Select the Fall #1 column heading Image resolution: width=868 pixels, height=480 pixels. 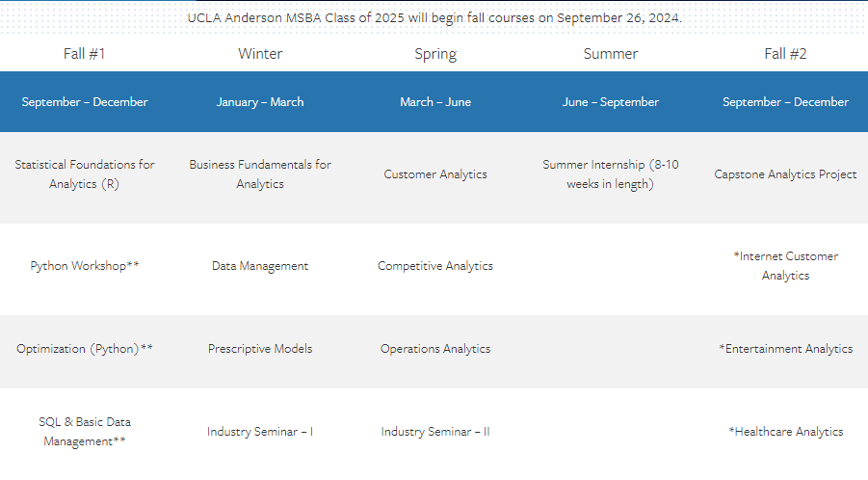tap(84, 54)
